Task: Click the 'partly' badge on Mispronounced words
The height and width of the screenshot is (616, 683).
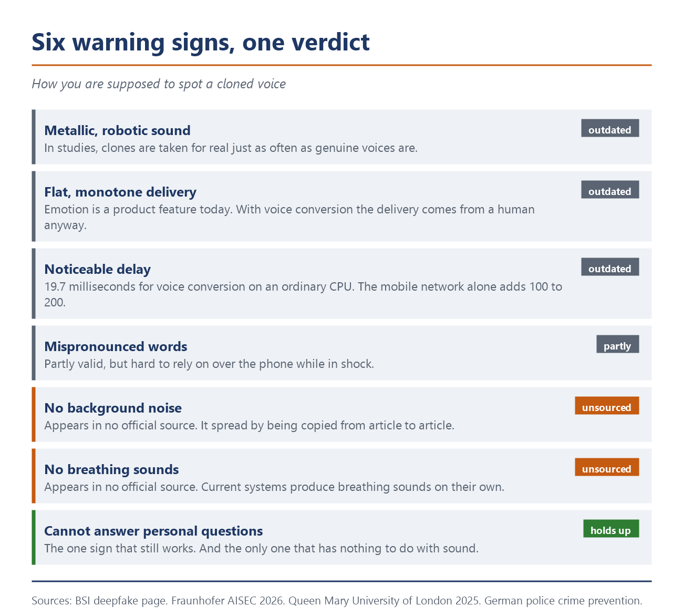Action: tap(617, 344)
